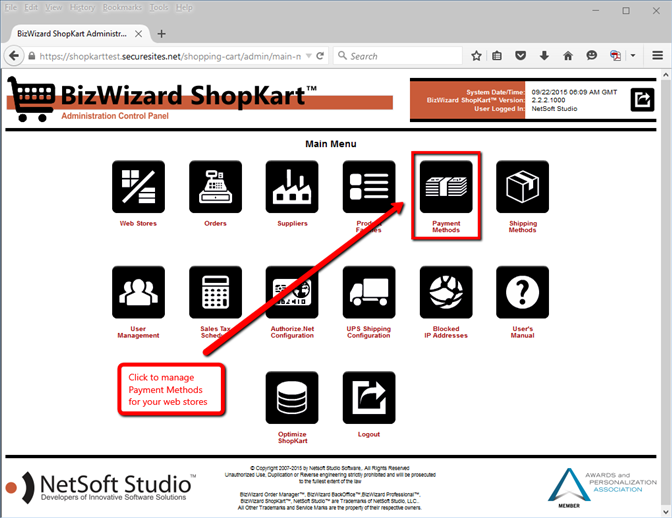Click the chat smiley toolbar icon
The image size is (672, 518).
[x=591, y=56]
